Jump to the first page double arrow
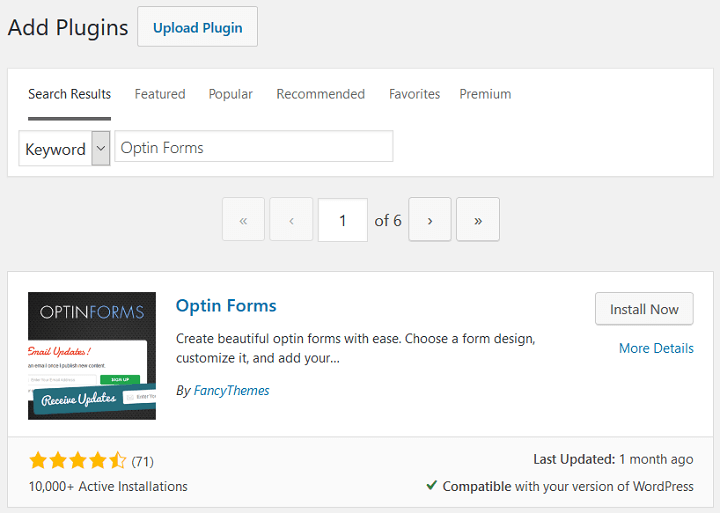This screenshot has height=513, width=720. [x=243, y=220]
